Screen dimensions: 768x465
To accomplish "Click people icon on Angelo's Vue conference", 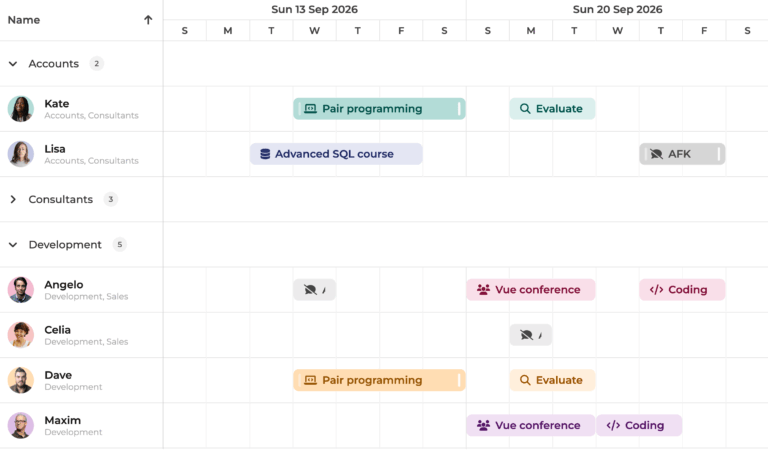I will click(483, 290).
